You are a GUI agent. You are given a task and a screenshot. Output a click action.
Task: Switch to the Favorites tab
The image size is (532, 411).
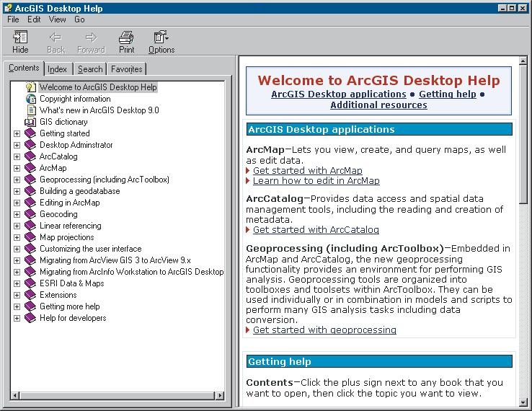[127, 69]
